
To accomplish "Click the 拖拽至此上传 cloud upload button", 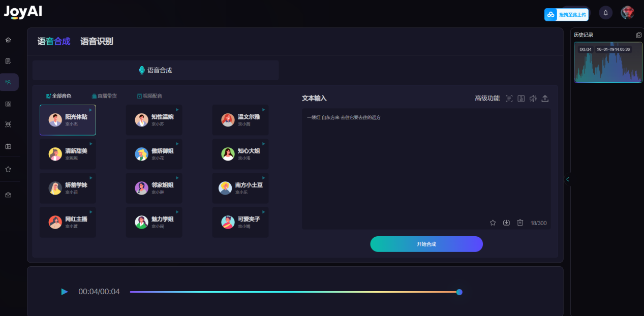I will [x=566, y=15].
